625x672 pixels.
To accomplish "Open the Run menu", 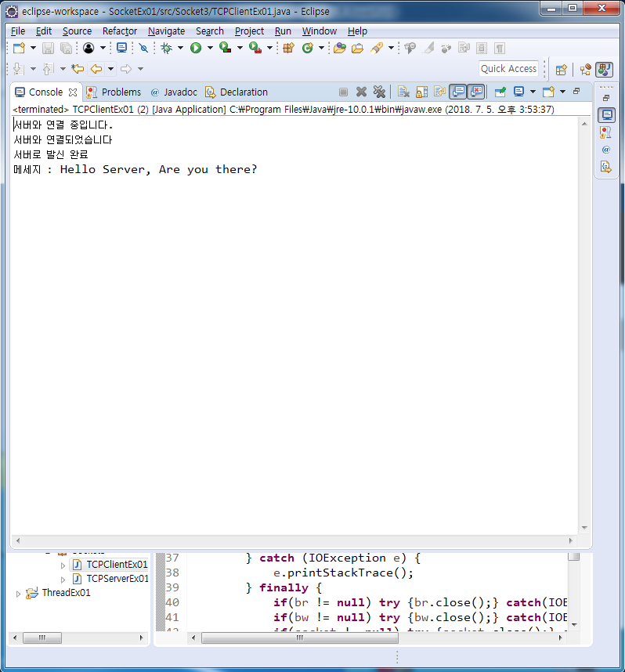I will [x=283, y=31].
